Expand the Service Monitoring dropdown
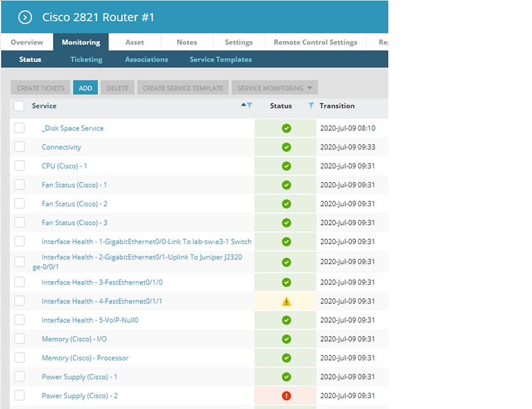Image resolution: width=532 pixels, height=409 pixels. click(275, 88)
